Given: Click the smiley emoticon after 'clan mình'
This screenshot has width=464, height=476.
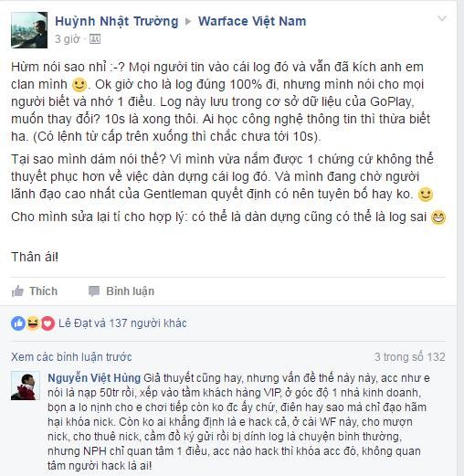Looking at the screenshot, I should 79,85.
